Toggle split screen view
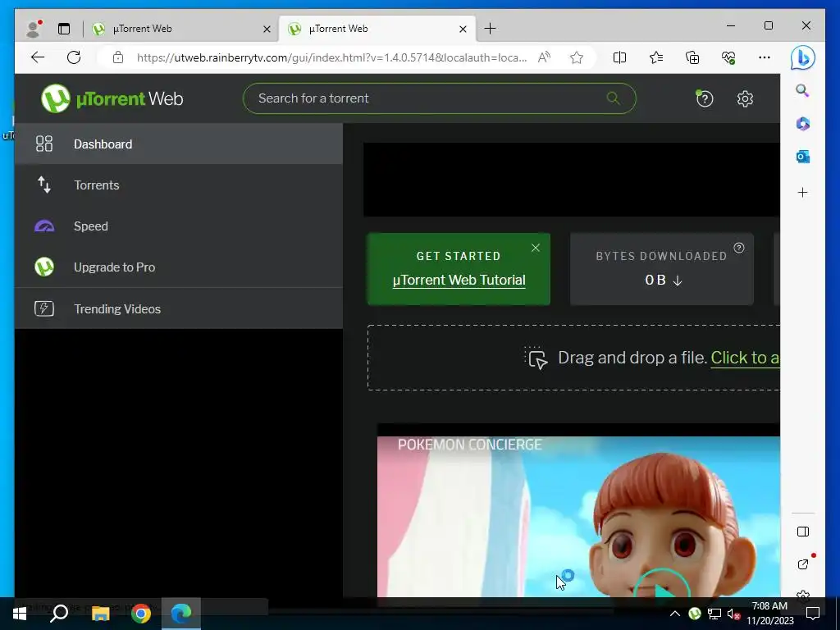The width and height of the screenshot is (840, 630). pyautogui.click(x=619, y=57)
